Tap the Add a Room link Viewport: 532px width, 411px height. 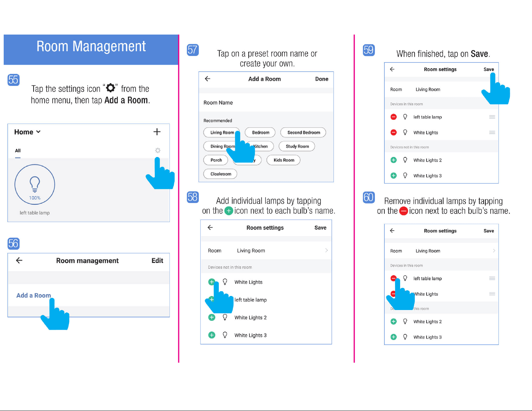coord(34,295)
